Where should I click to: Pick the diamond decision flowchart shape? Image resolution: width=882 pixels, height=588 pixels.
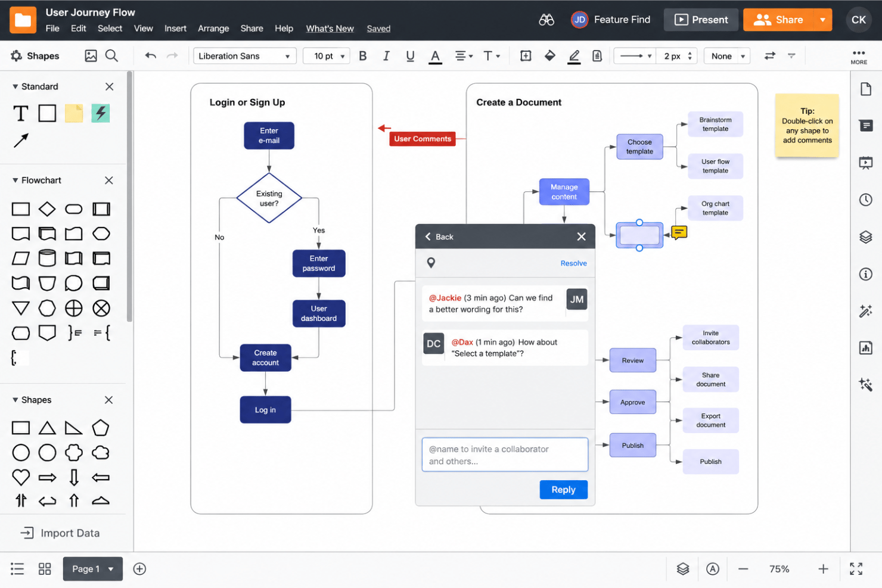(x=47, y=209)
